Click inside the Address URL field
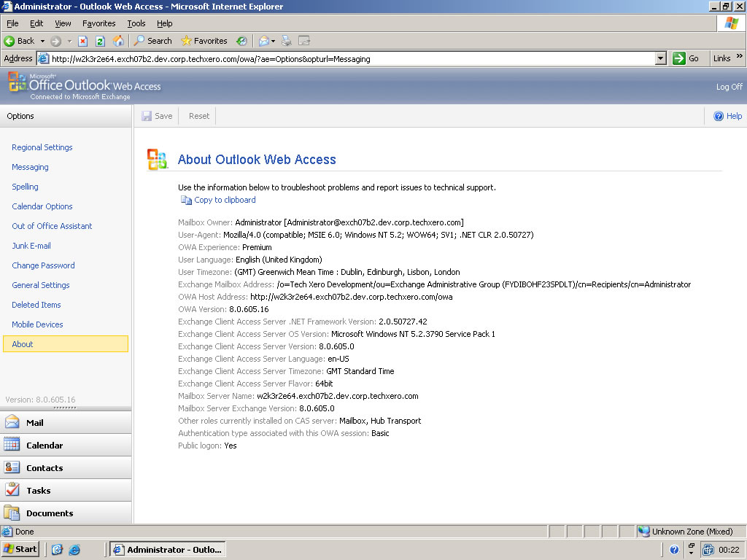747x560 pixels. tap(350, 58)
